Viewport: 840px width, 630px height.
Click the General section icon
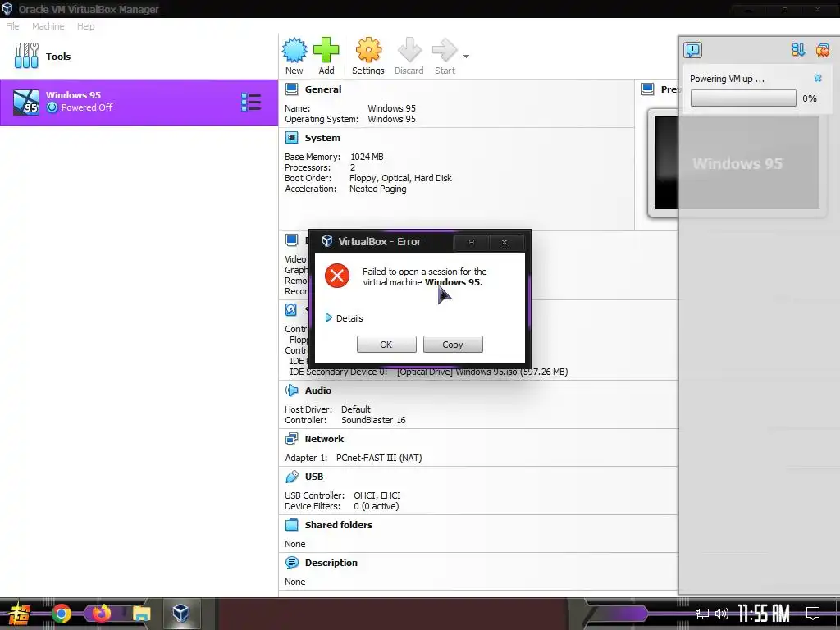point(291,89)
